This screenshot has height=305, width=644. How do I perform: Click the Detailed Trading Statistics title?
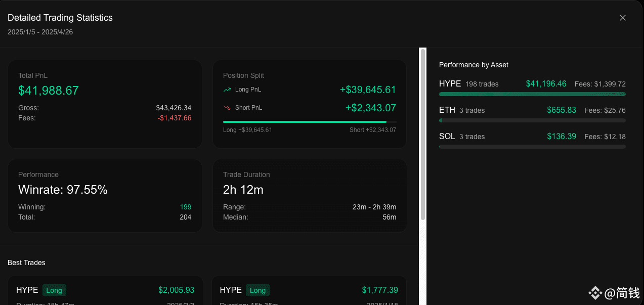coord(60,18)
